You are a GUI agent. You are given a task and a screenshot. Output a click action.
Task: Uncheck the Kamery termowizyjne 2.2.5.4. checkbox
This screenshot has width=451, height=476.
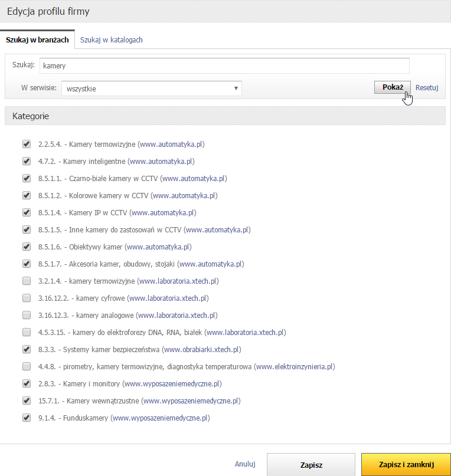pyautogui.click(x=26, y=144)
